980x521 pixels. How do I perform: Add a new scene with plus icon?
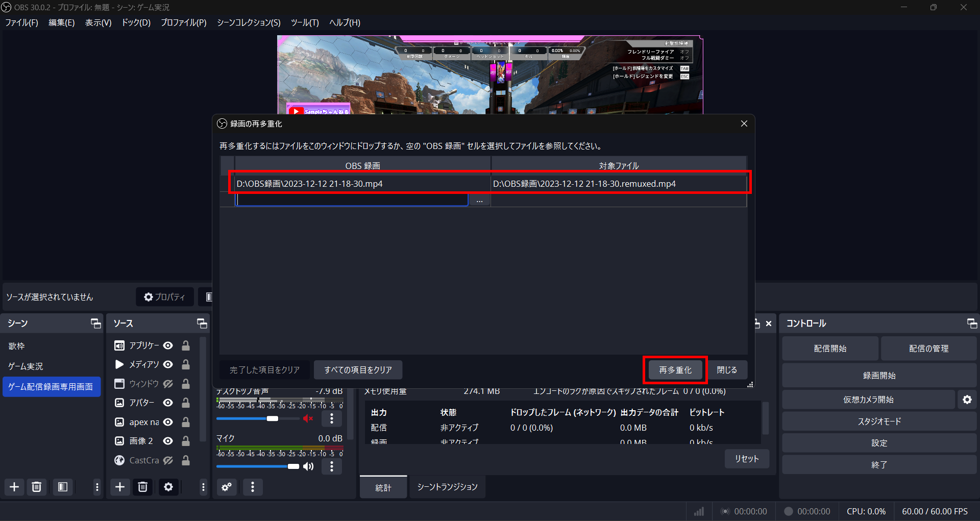pos(14,487)
